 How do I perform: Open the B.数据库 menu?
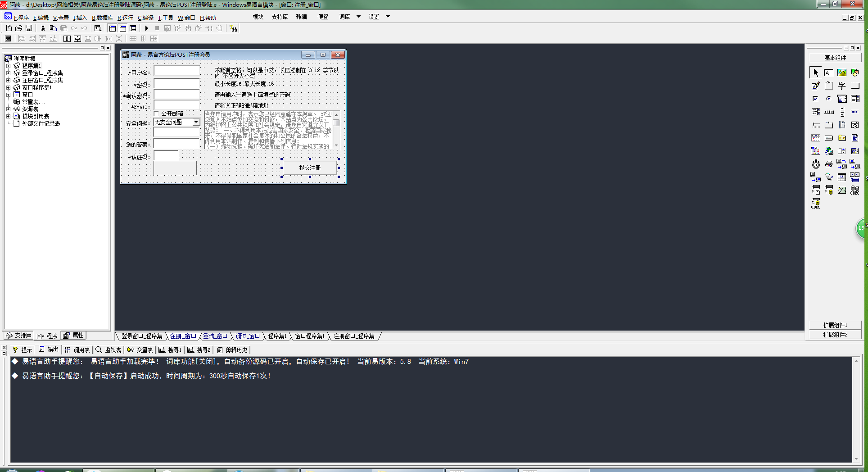(x=102, y=18)
